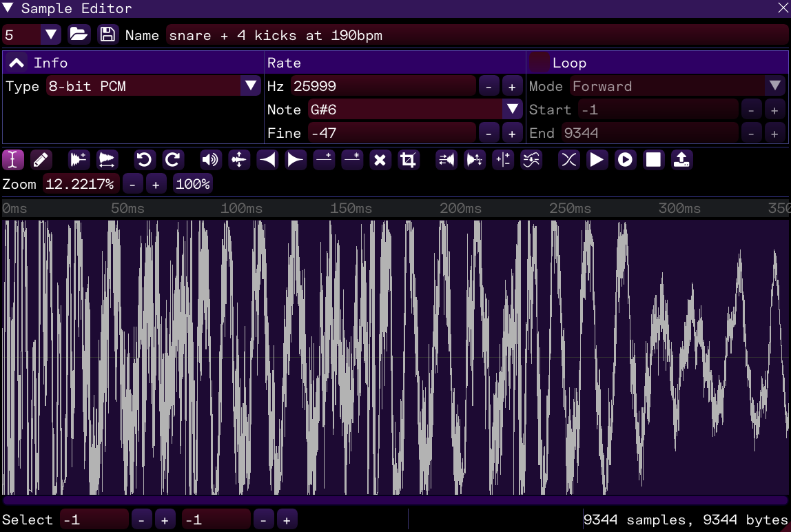
Task: Expand the Note G#6 dropdown
Action: pos(512,110)
